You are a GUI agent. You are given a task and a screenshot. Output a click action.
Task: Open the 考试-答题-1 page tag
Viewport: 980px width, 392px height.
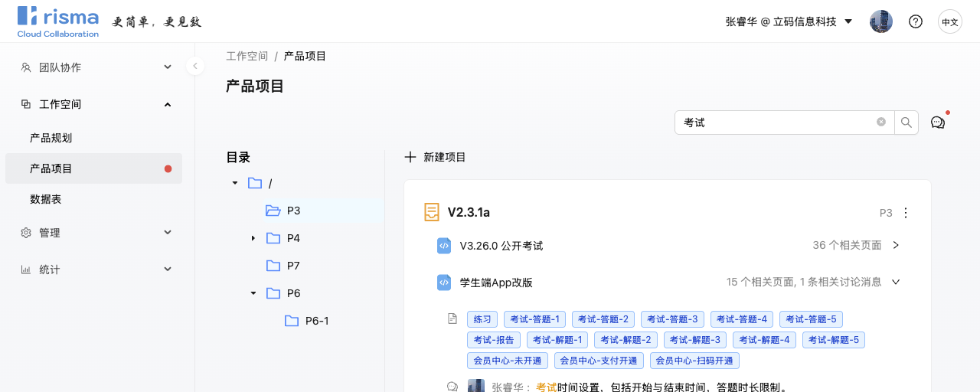click(534, 319)
